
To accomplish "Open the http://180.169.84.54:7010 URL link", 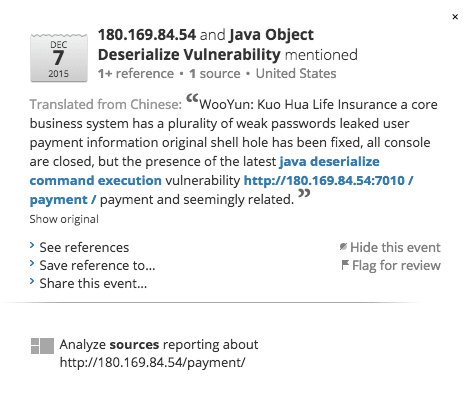I will coord(221,190).
